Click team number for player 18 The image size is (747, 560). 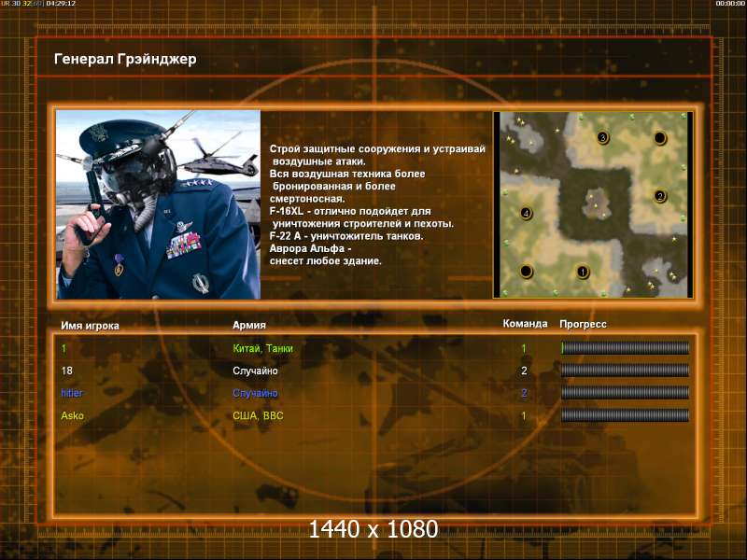point(524,371)
